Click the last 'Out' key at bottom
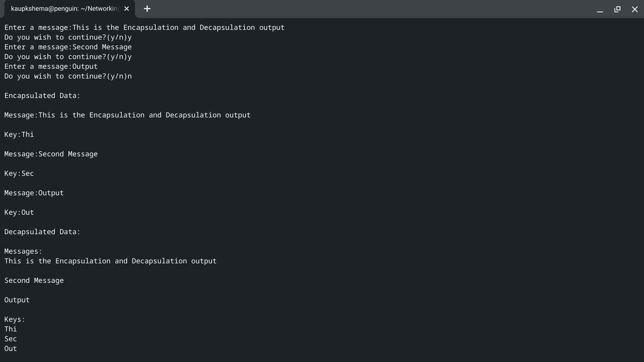 point(10,349)
